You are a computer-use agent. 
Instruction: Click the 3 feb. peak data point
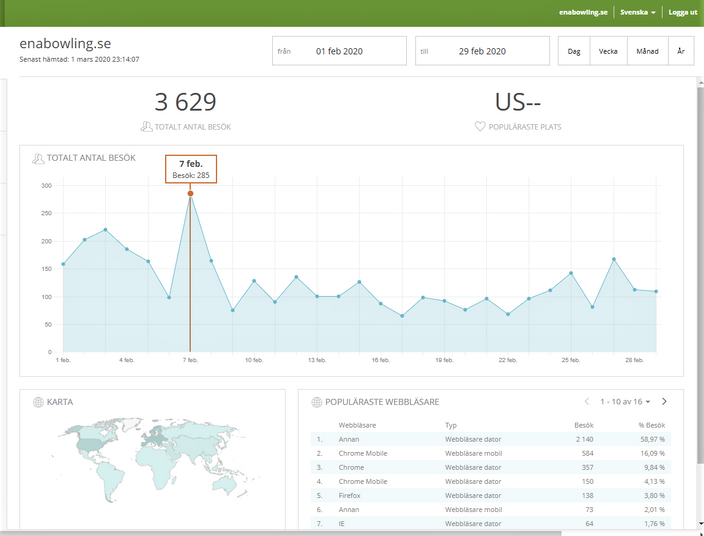pyautogui.click(x=105, y=229)
